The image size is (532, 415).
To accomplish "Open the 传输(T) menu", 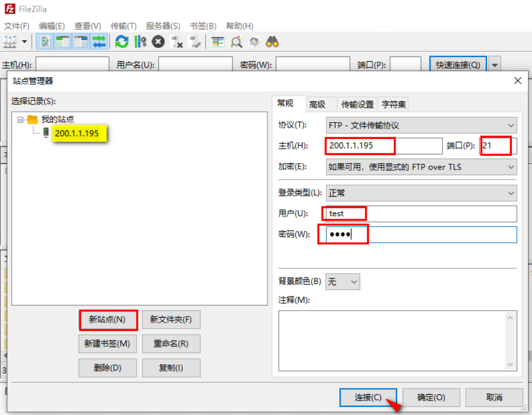I will coord(123,25).
